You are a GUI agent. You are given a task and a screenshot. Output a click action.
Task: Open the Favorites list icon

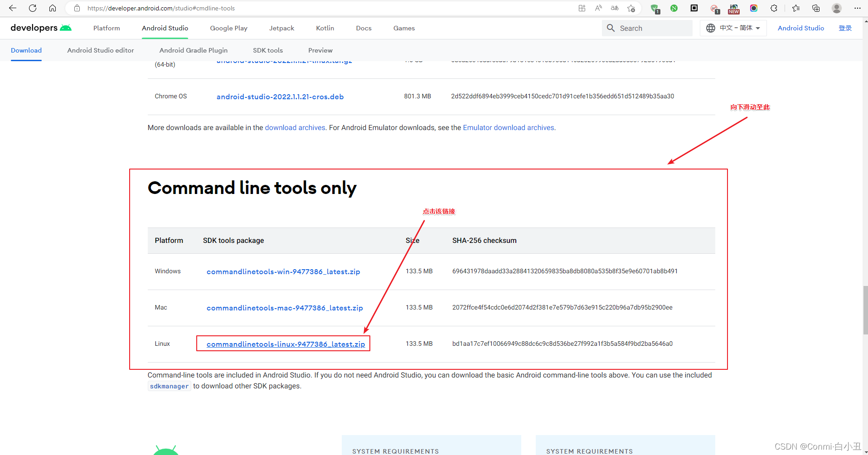tap(796, 8)
